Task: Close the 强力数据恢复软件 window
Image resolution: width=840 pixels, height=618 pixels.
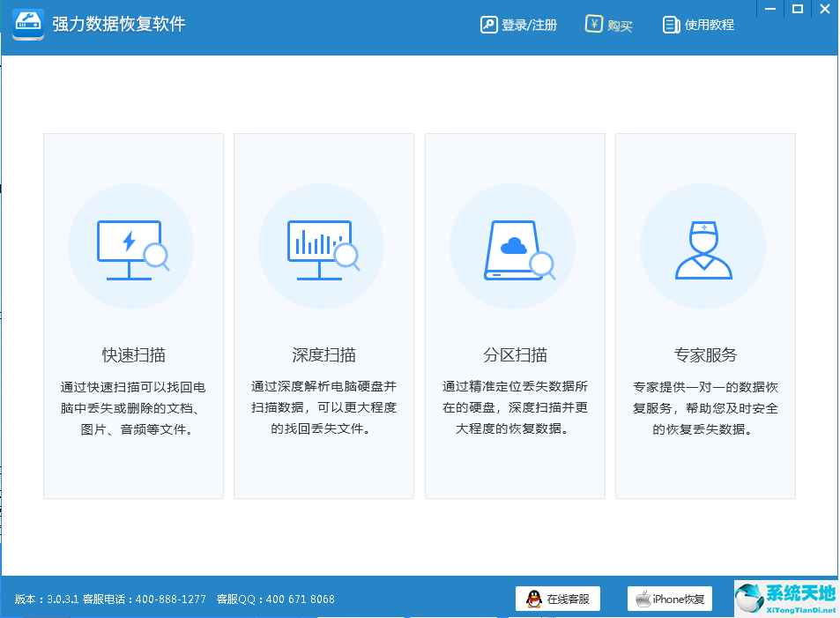Action: pyautogui.click(x=825, y=9)
